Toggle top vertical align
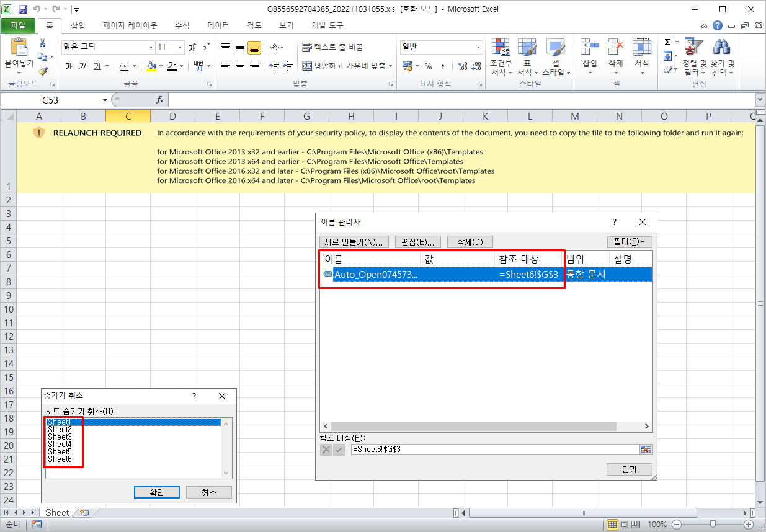Screen dimensions: 766x532 226,48
